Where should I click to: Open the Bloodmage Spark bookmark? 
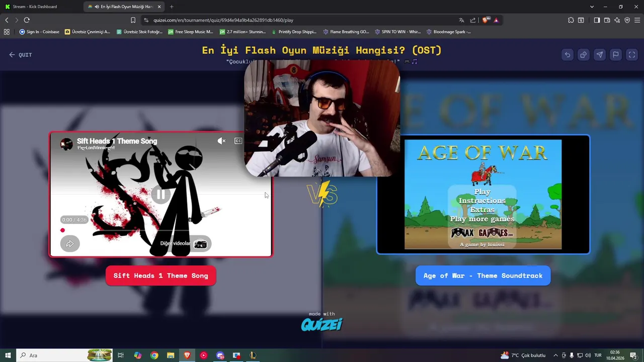pyautogui.click(x=448, y=32)
